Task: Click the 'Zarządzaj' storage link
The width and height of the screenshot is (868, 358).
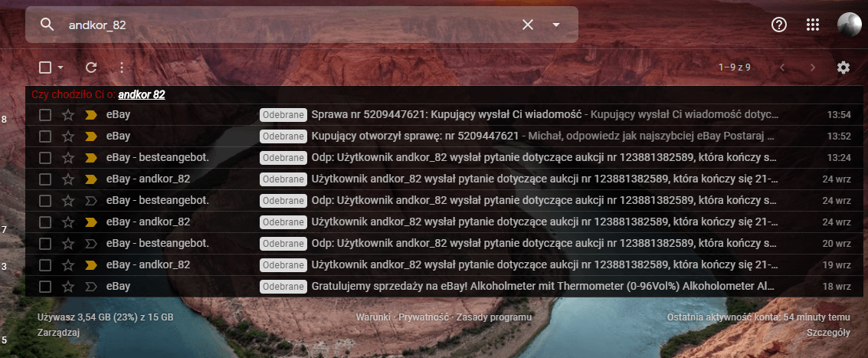Action: click(x=58, y=333)
